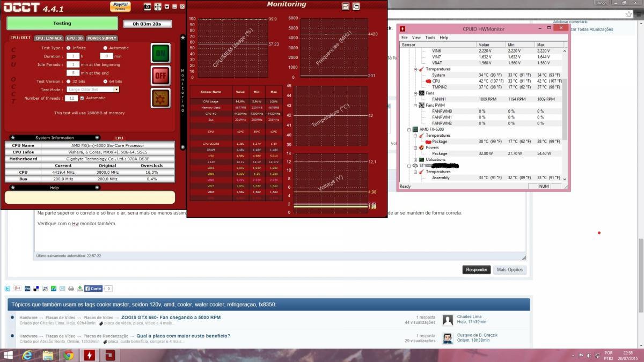Choose 32 bits test version
The height and width of the screenshot is (362, 644).
[68, 82]
